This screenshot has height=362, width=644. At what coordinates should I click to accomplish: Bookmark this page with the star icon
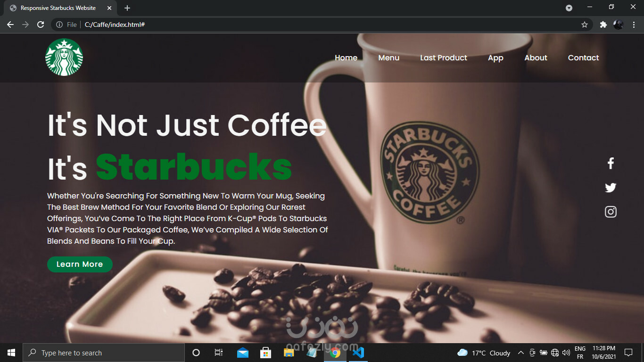585,25
